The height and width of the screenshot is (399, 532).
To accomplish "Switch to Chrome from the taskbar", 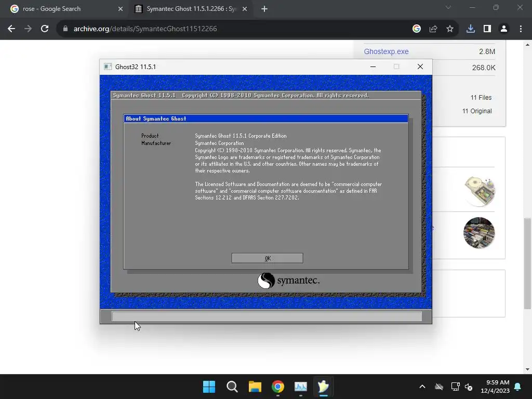I will 278,387.
